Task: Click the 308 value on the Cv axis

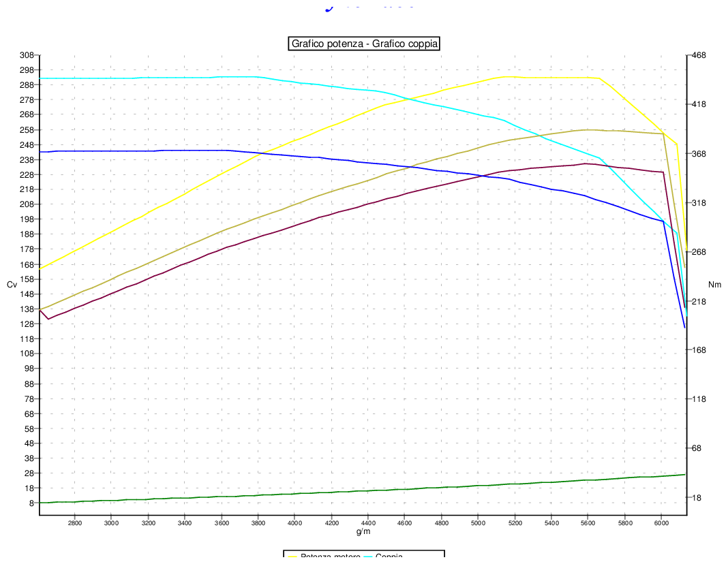Action: 27,55
